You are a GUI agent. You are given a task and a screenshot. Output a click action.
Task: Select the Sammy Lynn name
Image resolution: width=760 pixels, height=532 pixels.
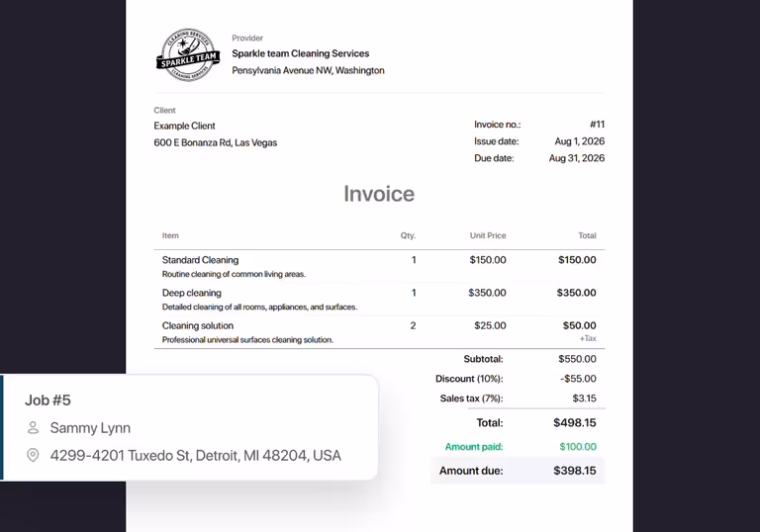90,428
